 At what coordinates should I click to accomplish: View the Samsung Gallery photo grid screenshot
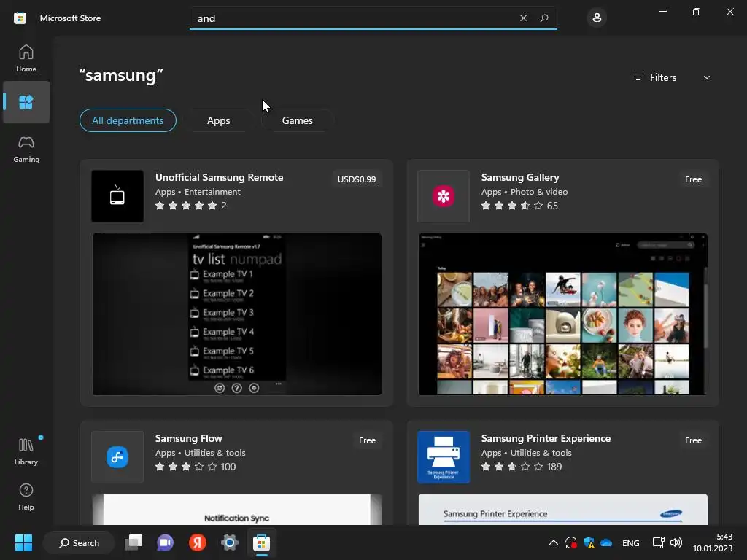(562, 314)
